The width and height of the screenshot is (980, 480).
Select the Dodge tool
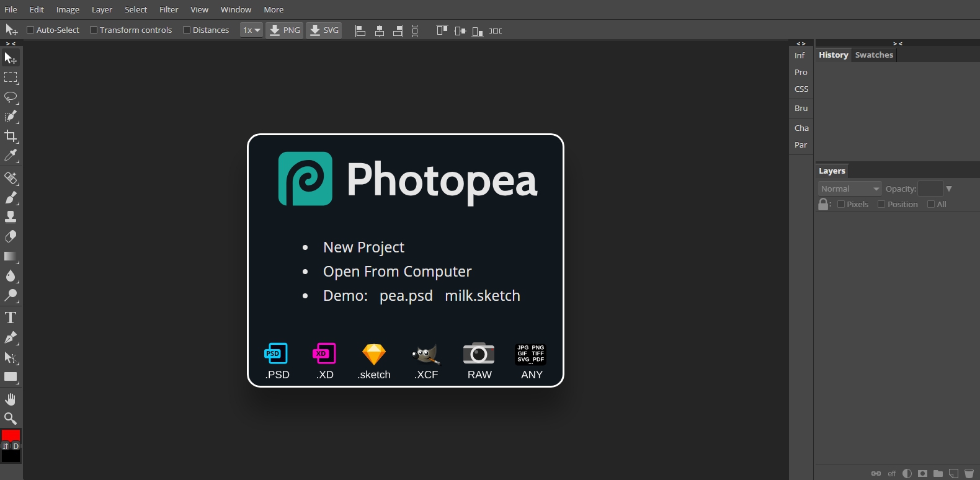pos(11,295)
